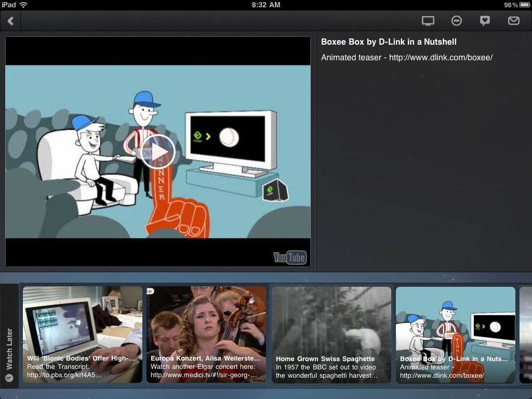Open 'Will Bionic Bodies Offer High-…' video thumbnail

click(83, 335)
